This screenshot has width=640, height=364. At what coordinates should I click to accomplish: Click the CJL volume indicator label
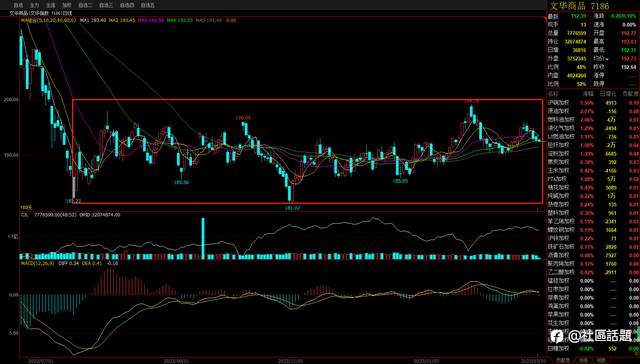click(25, 214)
